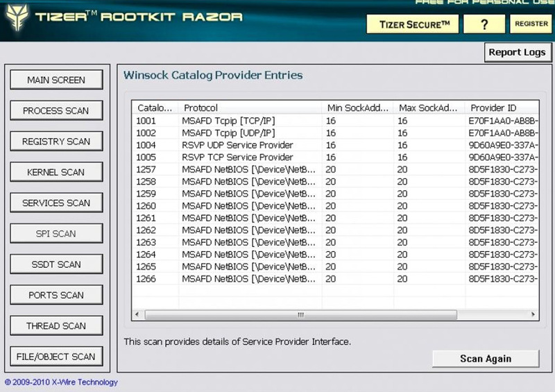
Task: Sort by Max SockAddr column header
Action: coord(429,108)
